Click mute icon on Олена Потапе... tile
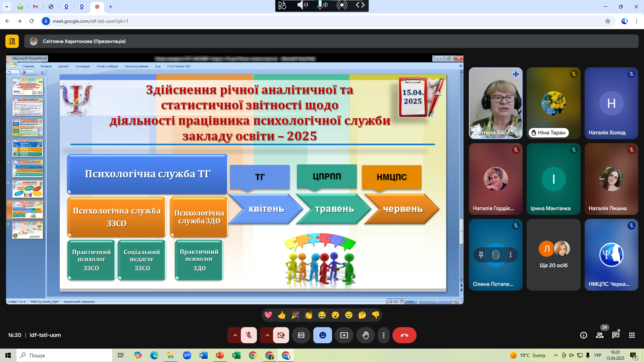Screen dimensions: 644x362 pos(496,255)
